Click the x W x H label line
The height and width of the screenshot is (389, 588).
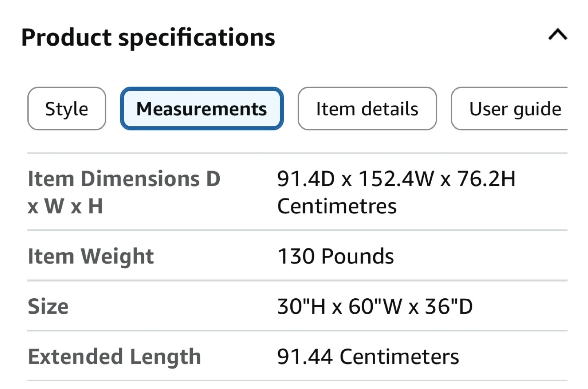pyautogui.click(x=65, y=206)
